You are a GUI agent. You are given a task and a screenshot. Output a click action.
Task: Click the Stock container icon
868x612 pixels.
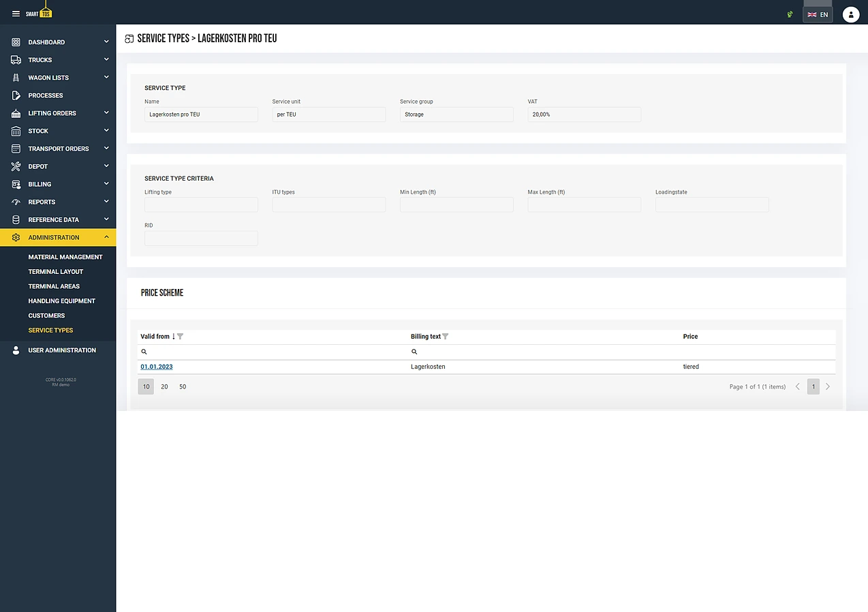16,131
